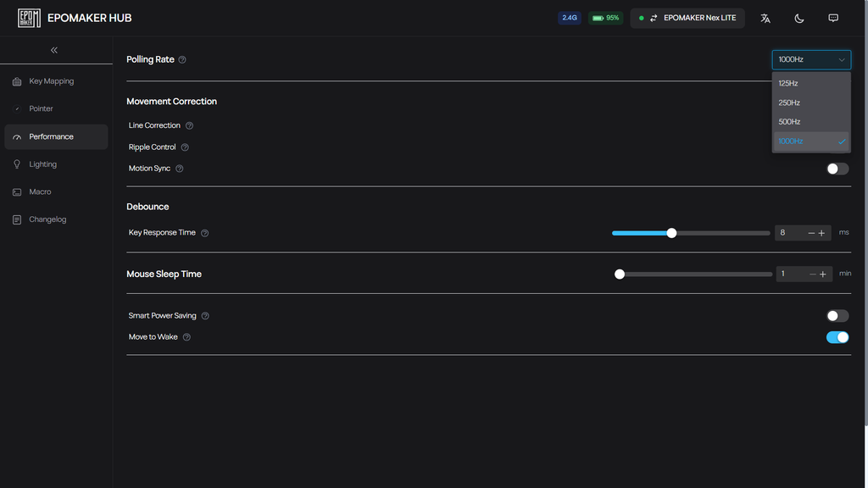This screenshot has height=488, width=868.
Task: Show Line Correction help icon
Action: (189, 125)
